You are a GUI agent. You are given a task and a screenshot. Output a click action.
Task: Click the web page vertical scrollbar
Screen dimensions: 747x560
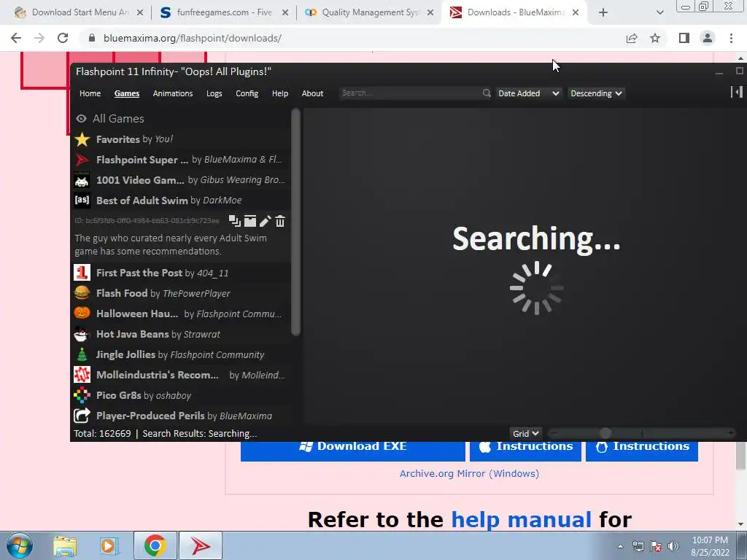click(741, 456)
